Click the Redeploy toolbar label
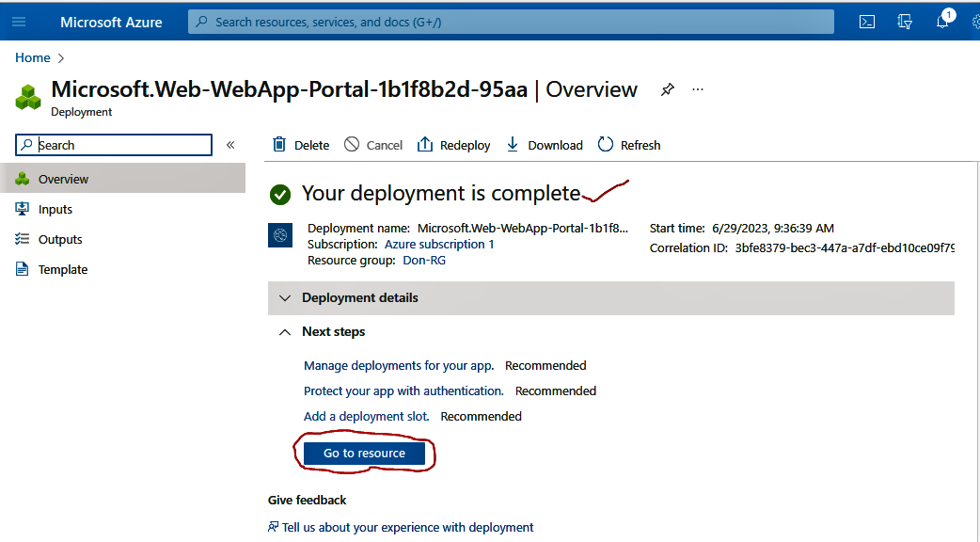The height and width of the screenshot is (542, 980). pos(465,145)
